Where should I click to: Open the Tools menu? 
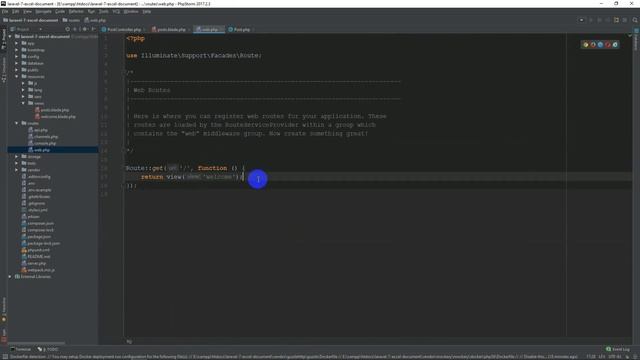pos(104,11)
